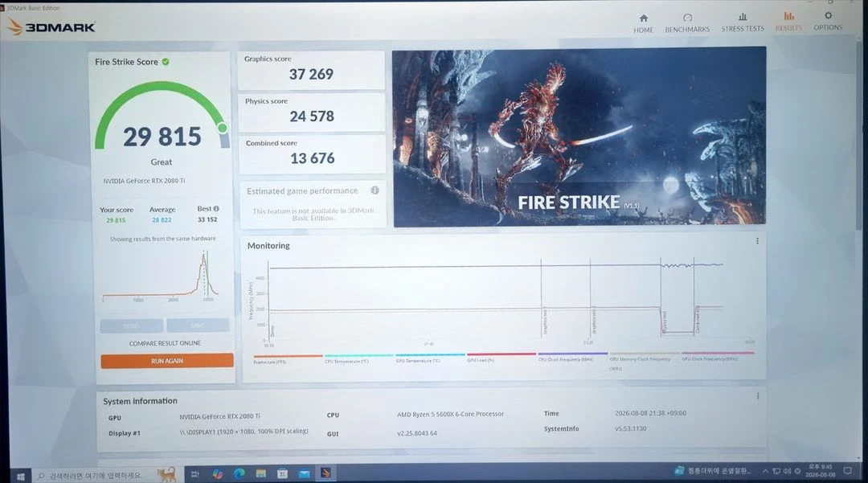Screen dimensions: 868x483
Task: Click the green validation checkmark icon
Action: (166, 61)
